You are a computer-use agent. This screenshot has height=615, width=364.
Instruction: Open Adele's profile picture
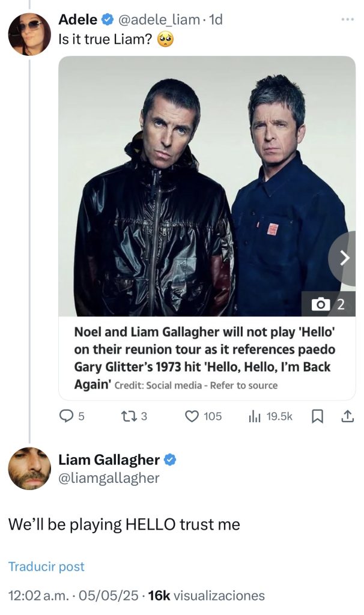pos(29,34)
